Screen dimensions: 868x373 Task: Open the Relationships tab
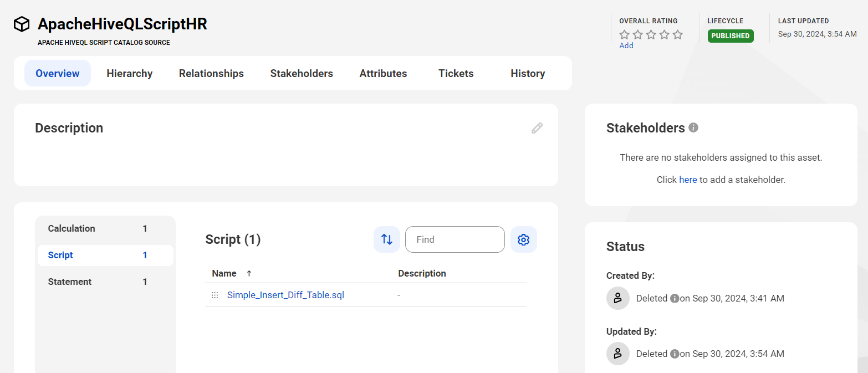click(211, 73)
